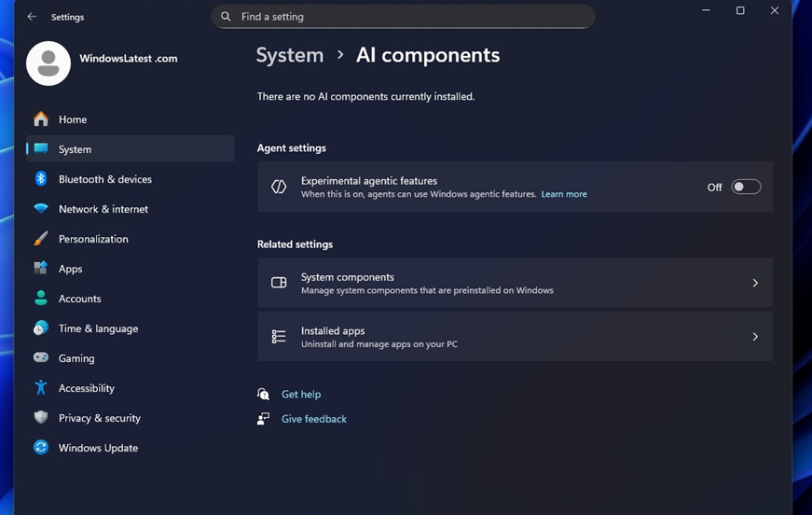812x515 pixels.
Task: Click the breadcrumb chevron separator
Action: coord(339,54)
